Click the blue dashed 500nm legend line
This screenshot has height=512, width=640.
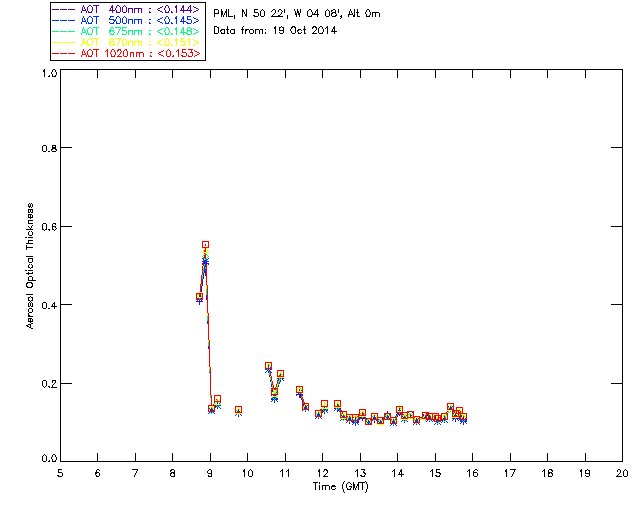(64, 20)
